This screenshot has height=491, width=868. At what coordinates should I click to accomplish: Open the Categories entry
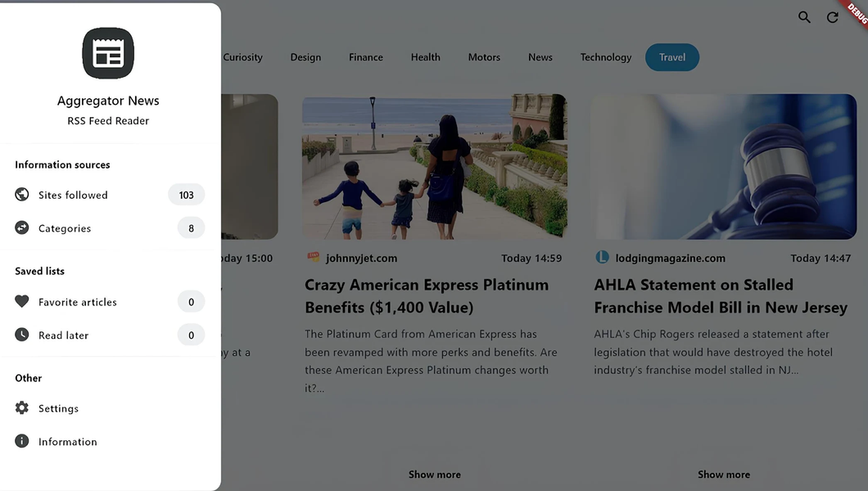(110, 227)
